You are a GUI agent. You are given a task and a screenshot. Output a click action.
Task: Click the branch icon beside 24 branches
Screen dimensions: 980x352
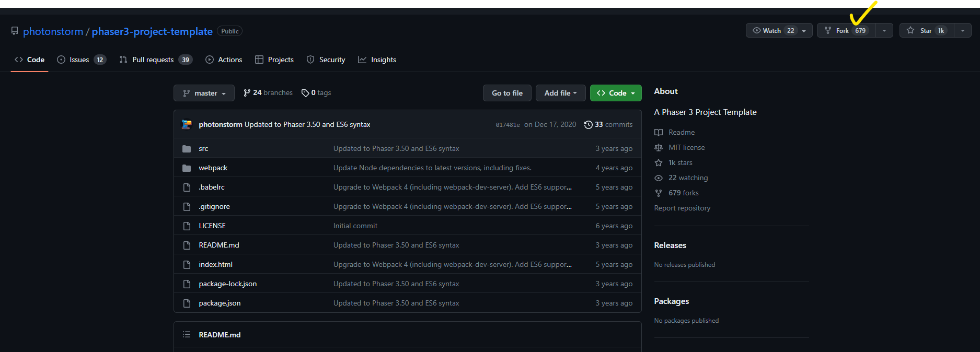pyautogui.click(x=247, y=93)
